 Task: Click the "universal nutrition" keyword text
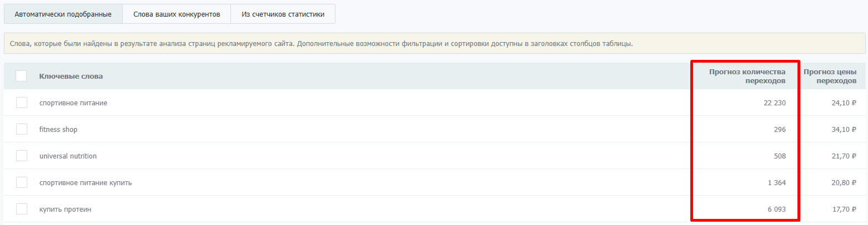tap(68, 156)
